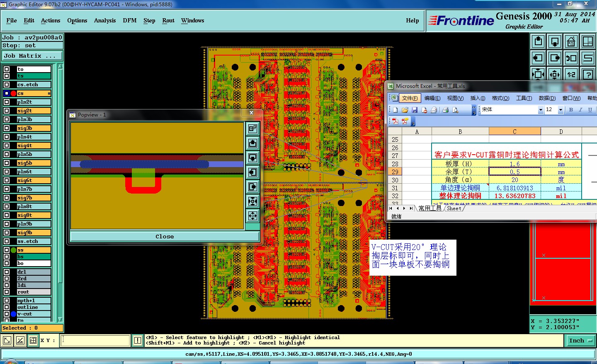Zoom out inside the Popview window

point(252,216)
